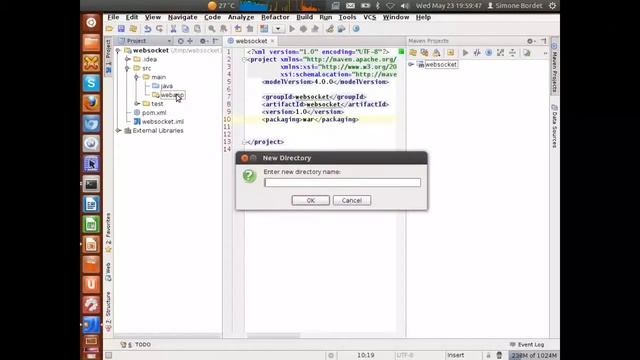
Task: Expand the test folder
Action: click(137, 104)
